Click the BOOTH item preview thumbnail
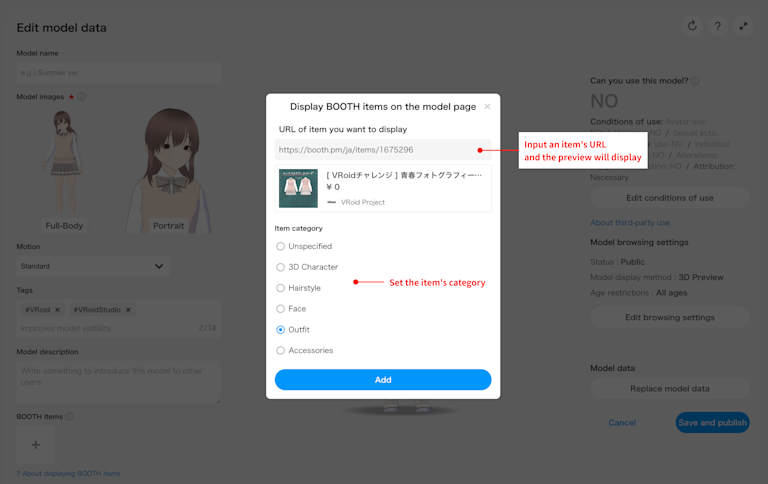768x484 pixels. (298, 189)
